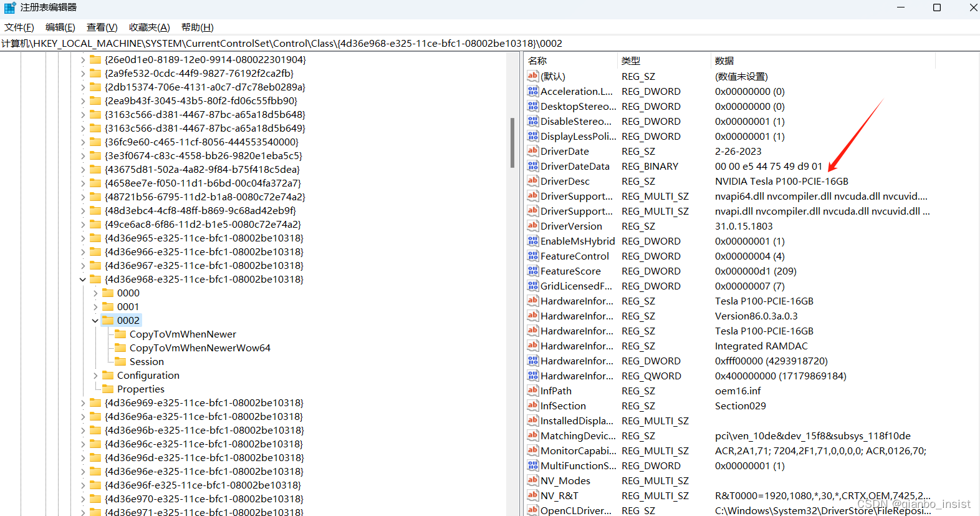Image resolution: width=980 pixels, height=516 pixels.
Task: Click the DriverDate string value icon
Action: pos(533,151)
